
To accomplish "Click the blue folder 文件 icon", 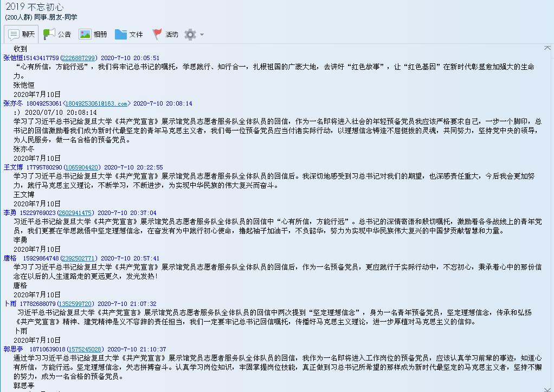I will (121, 34).
